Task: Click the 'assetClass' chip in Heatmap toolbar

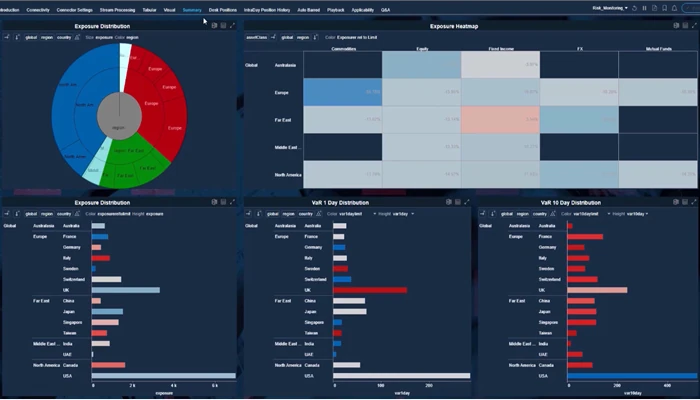Action: click(257, 38)
